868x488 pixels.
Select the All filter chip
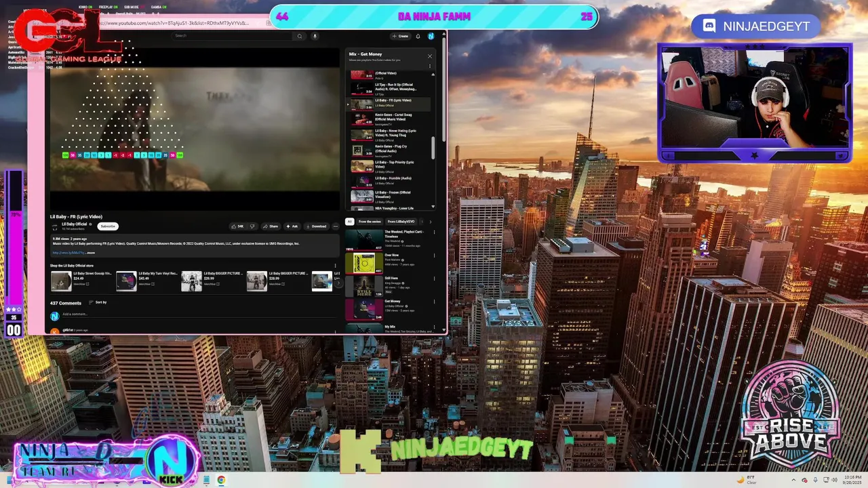(x=350, y=222)
